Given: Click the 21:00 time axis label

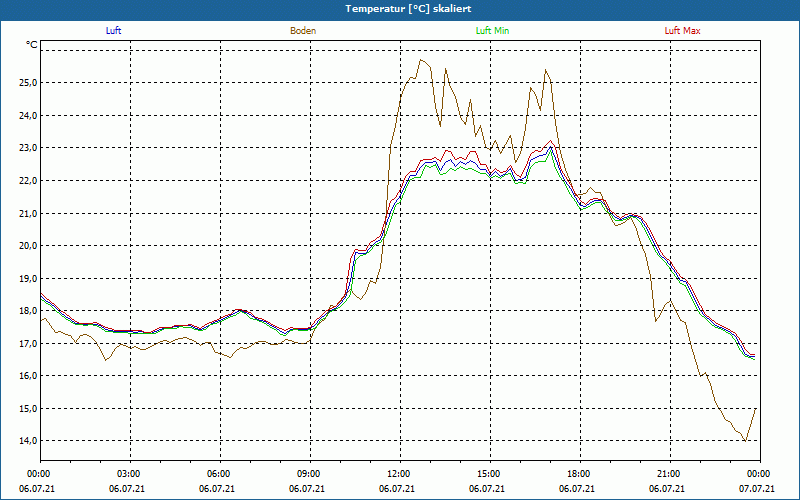Looking at the screenshot, I should pyautogui.click(x=670, y=473).
